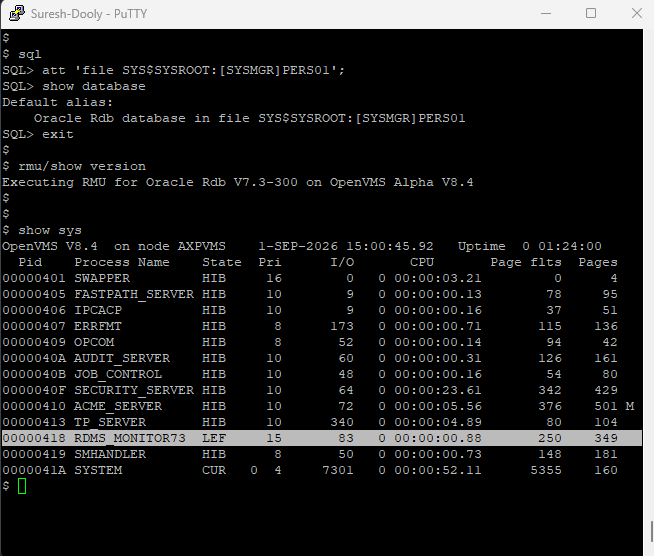Click the node name 'AXPVMS'
This screenshot has height=556, width=654.
(202, 246)
